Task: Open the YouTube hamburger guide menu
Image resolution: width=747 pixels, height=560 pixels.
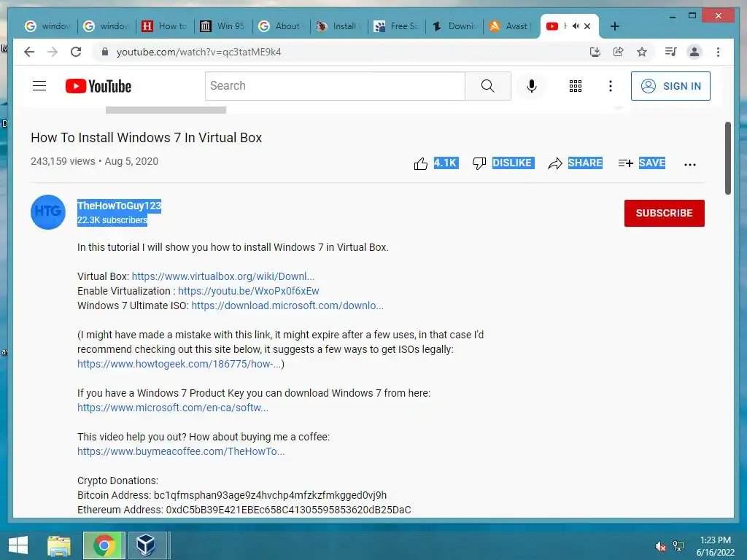Action: click(39, 86)
